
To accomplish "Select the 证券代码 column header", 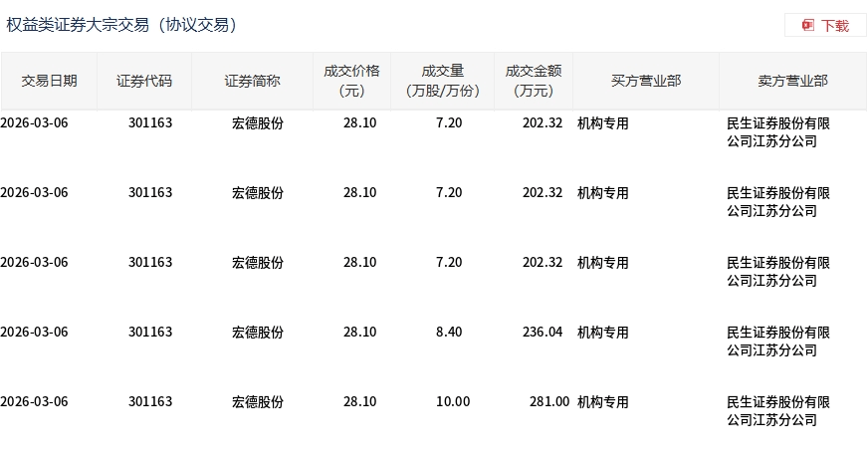I will pyautogui.click(x=144, y=81).
